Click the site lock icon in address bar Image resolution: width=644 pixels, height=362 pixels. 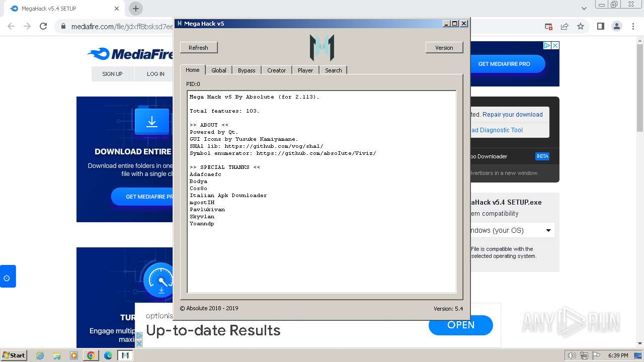63,26
